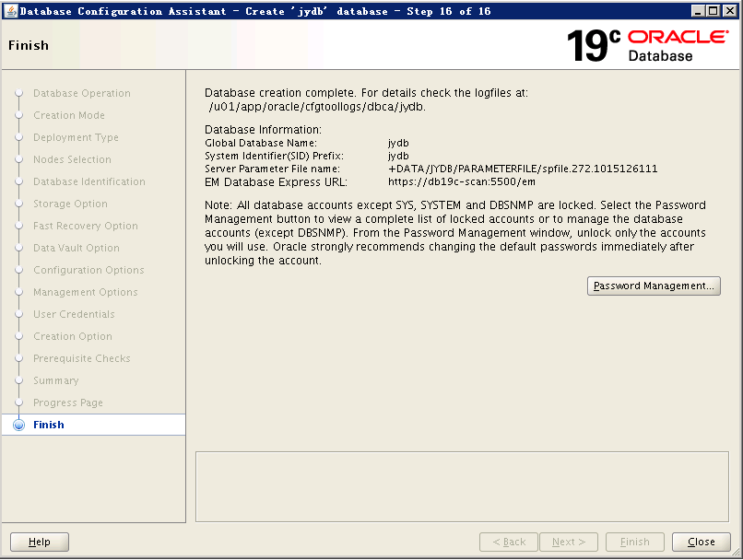Select the User Credentials step
Image resolution: width=743 pixels, height=560 pixels.
[x=74, y=314]
